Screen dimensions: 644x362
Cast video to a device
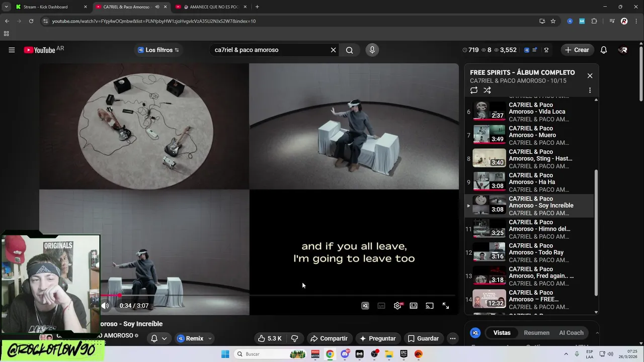click(430, 306)
